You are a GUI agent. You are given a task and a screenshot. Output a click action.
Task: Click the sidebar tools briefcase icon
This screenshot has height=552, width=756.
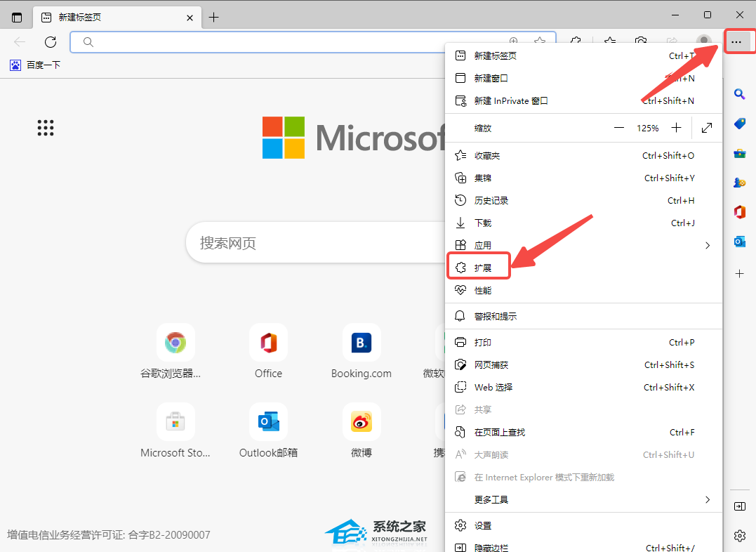click(x=740, y=153)
